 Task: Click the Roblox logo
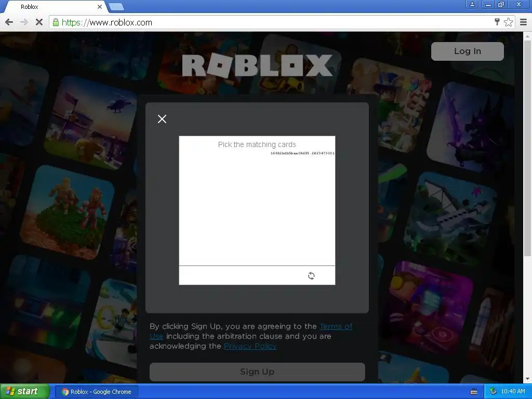pyautogui.click(x=257, y=65)
